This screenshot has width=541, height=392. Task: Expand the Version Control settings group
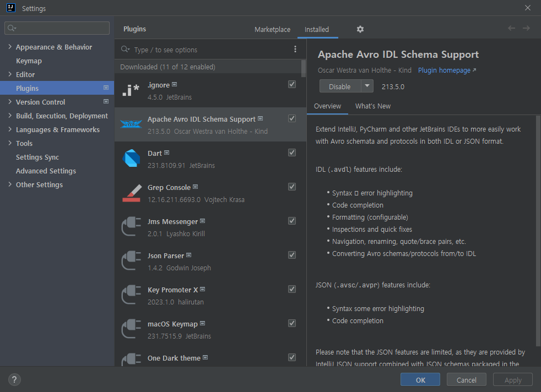[x=10, y=102]
